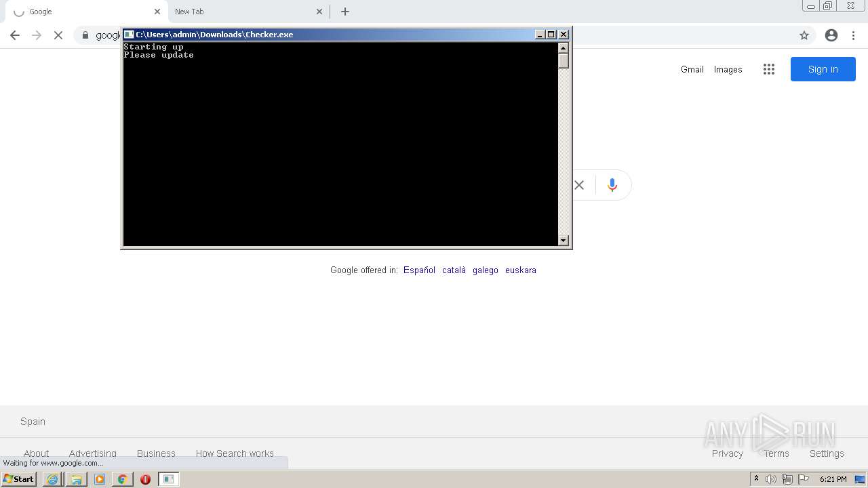The width and height of the screenshot is (868, 488).
Task: Open the Windows Start menu
Action: pyautogui.click(x=18, y=479)
